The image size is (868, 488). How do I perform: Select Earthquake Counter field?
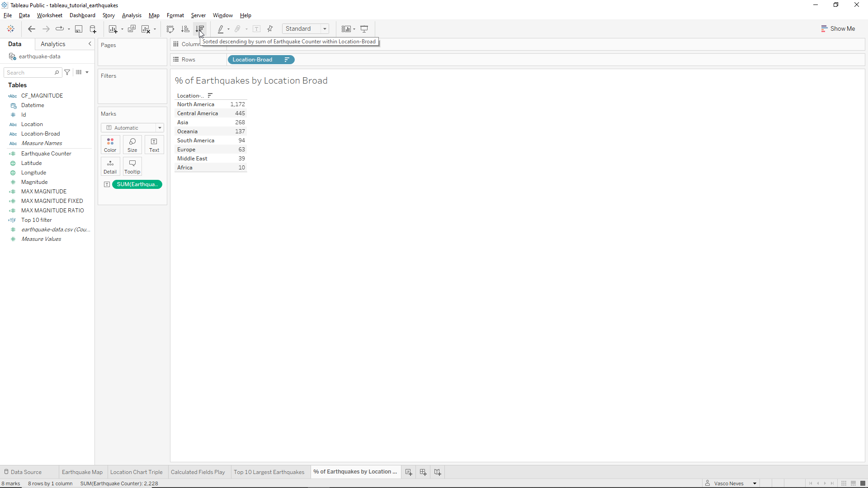coord(46,154)
